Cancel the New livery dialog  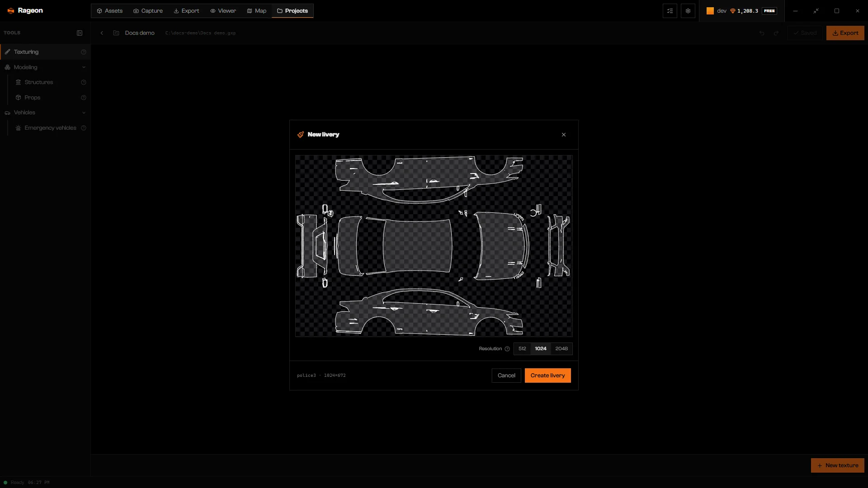506,375
